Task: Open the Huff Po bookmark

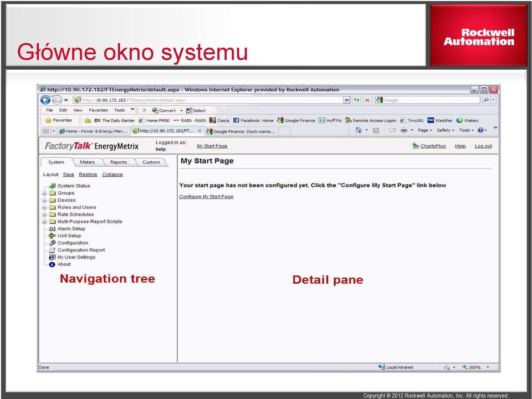Action: pos(330,120)
